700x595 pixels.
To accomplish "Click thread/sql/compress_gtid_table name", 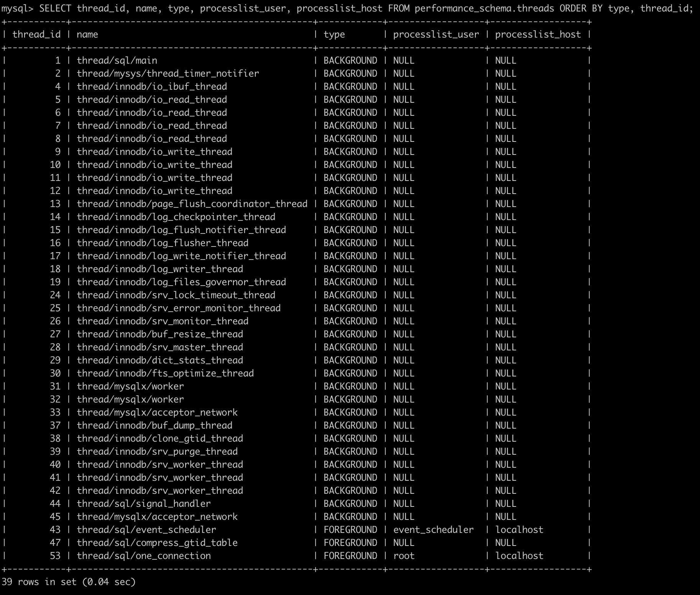I will click(x=157, y=543).
